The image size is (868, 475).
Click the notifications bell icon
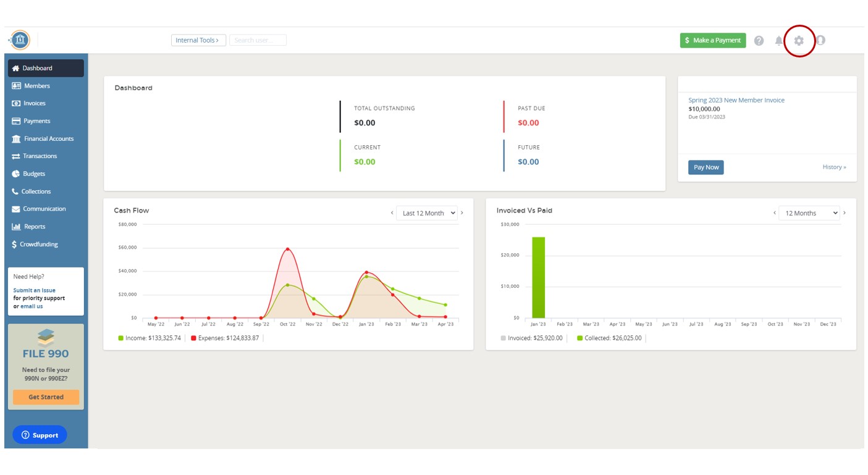pyautogui.click(x=778, y=41)
